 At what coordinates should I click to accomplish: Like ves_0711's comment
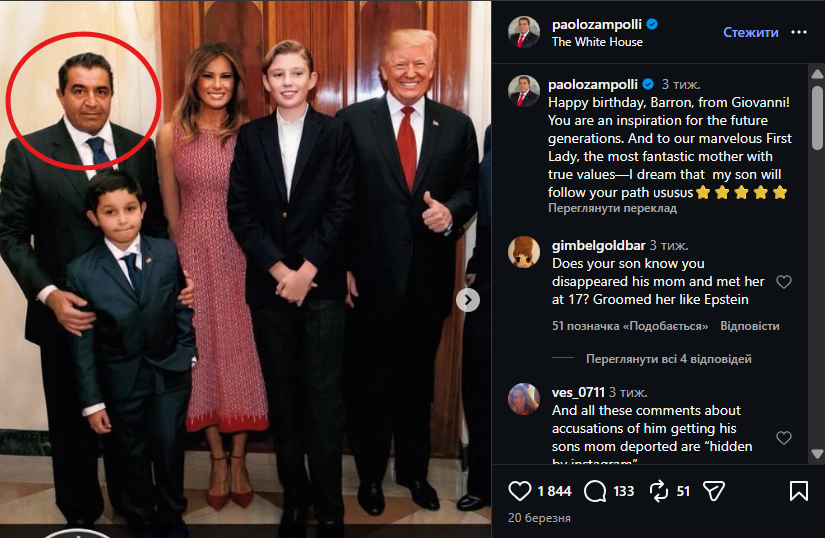pyautogui.click(x=784, y=438)
